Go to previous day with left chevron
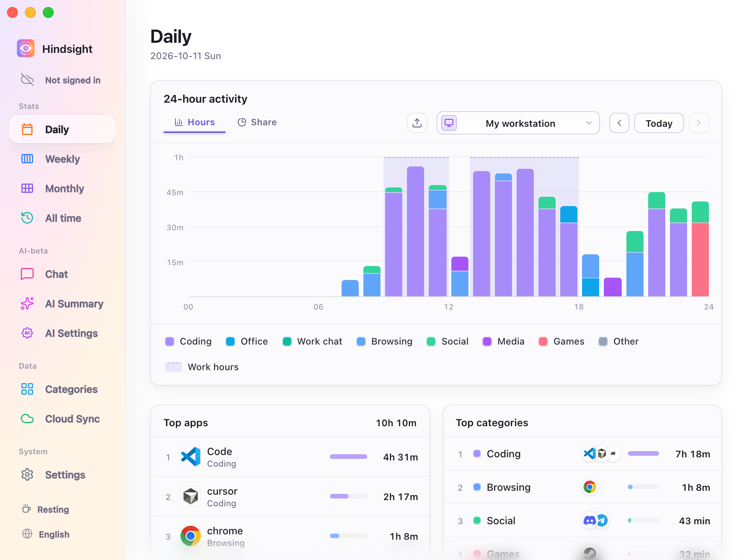747x560 pixels. 619,123
